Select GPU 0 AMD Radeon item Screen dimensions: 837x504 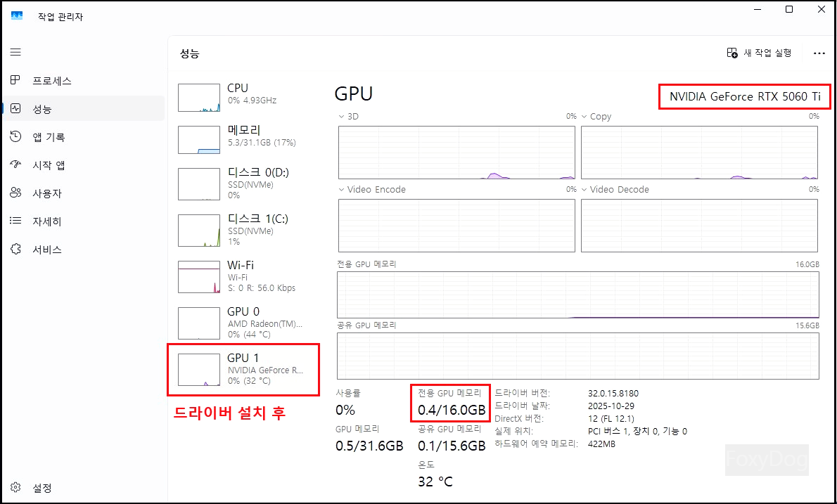[245, 323]
